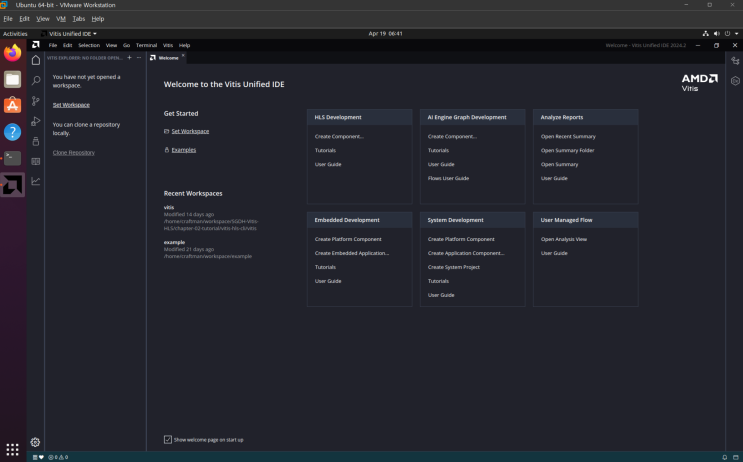Open Terminal from the Ubuntu dock
Screen dimensions: 743x462
click(x=13, y=158)
